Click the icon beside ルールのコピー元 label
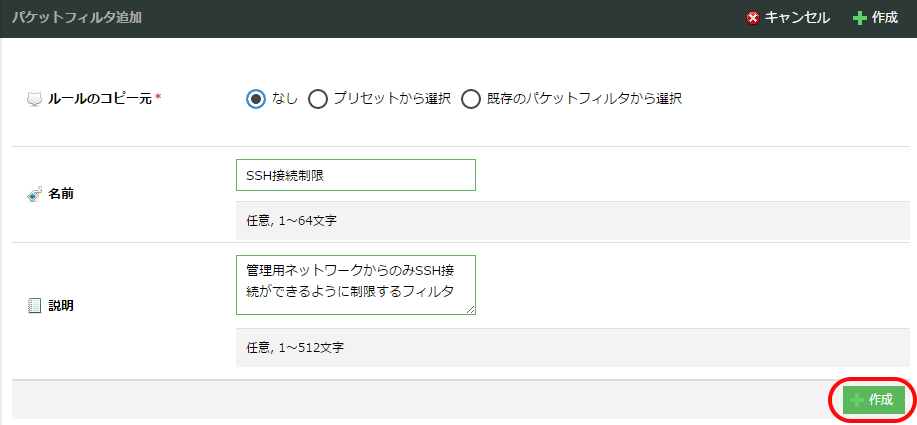The height and width of the screenshot is (425, 917). coord(34,100)
